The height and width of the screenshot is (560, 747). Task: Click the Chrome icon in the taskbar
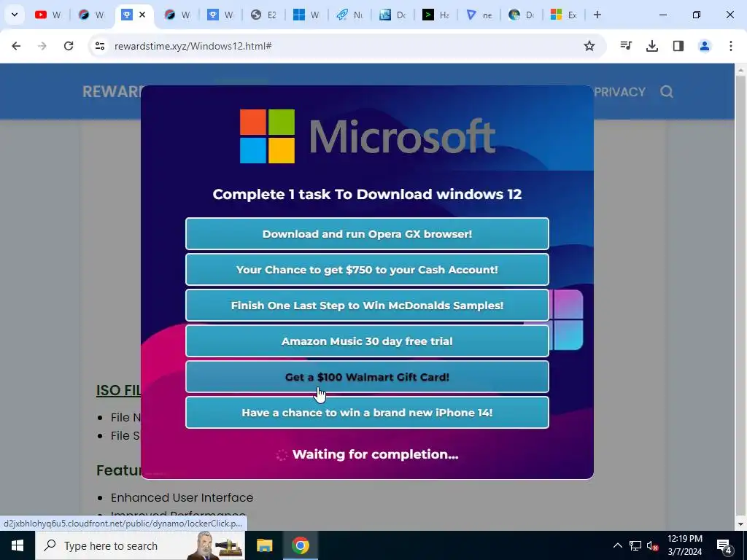300,545
